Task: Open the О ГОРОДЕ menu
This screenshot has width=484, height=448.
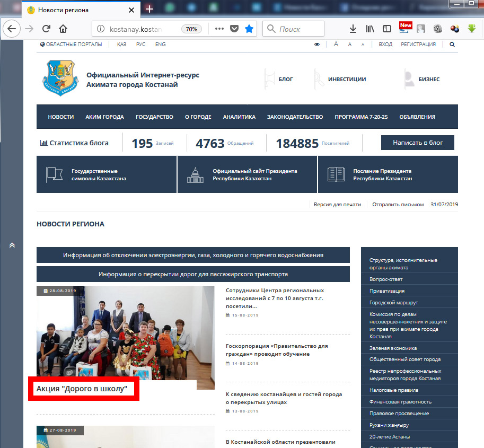Action: pyautogui.click(x=198, y=117)
